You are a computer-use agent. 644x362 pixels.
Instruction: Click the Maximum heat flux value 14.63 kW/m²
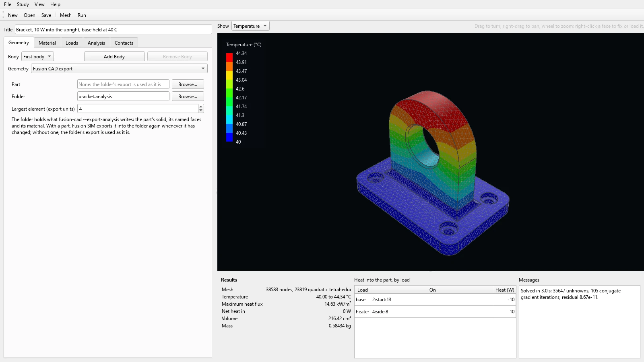338,304
